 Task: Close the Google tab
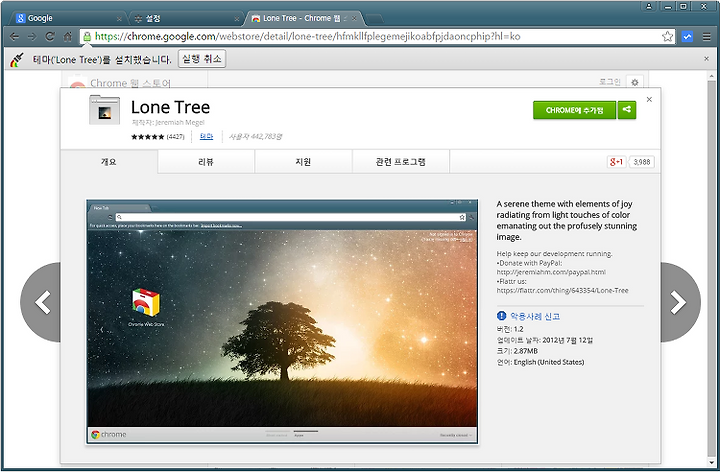tap(119, 19)
